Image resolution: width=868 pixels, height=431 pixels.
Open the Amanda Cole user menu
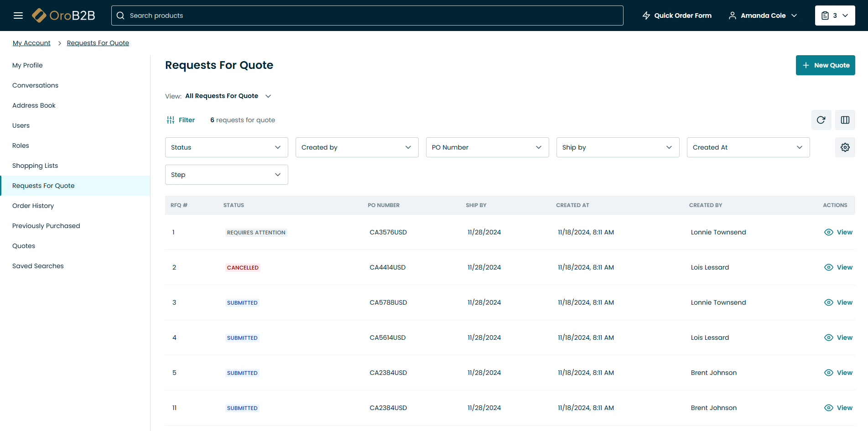coord(763,16)
